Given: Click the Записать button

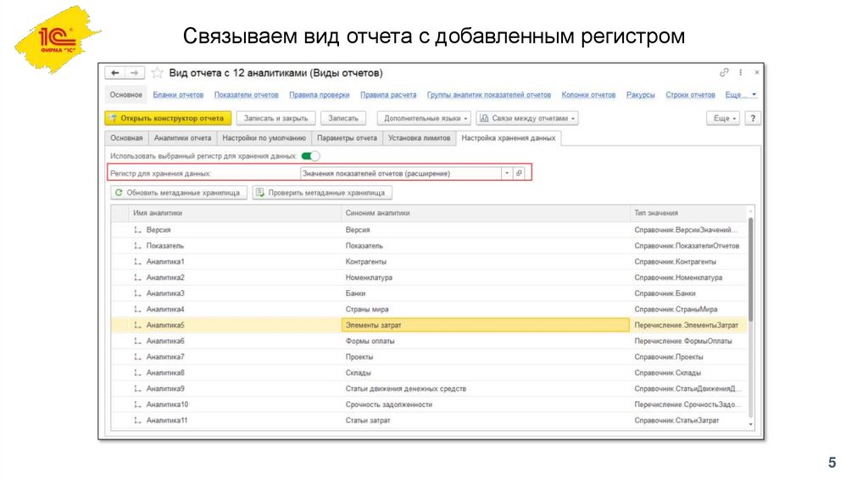Looking at the screenshot, I should coord(343,118).
